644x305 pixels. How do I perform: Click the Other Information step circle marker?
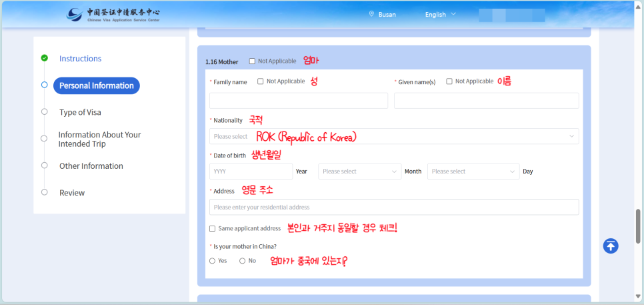(x=45, y=166)
